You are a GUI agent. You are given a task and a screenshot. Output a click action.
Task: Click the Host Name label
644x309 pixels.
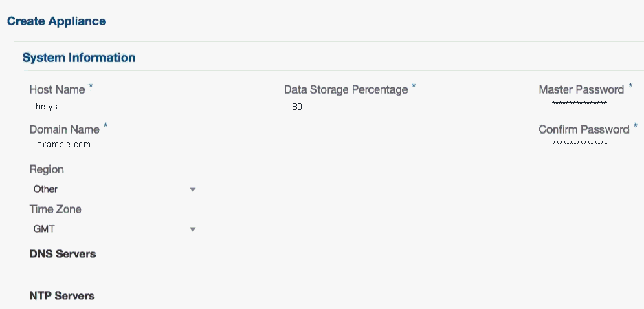point(57,89)
